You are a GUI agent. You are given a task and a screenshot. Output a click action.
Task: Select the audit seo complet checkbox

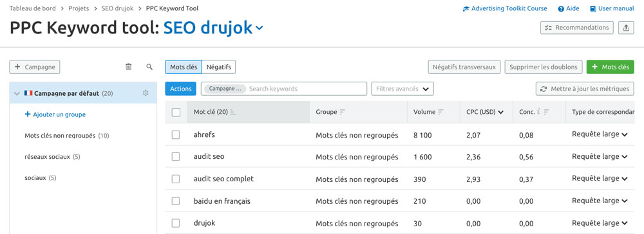tap(176, 179)
